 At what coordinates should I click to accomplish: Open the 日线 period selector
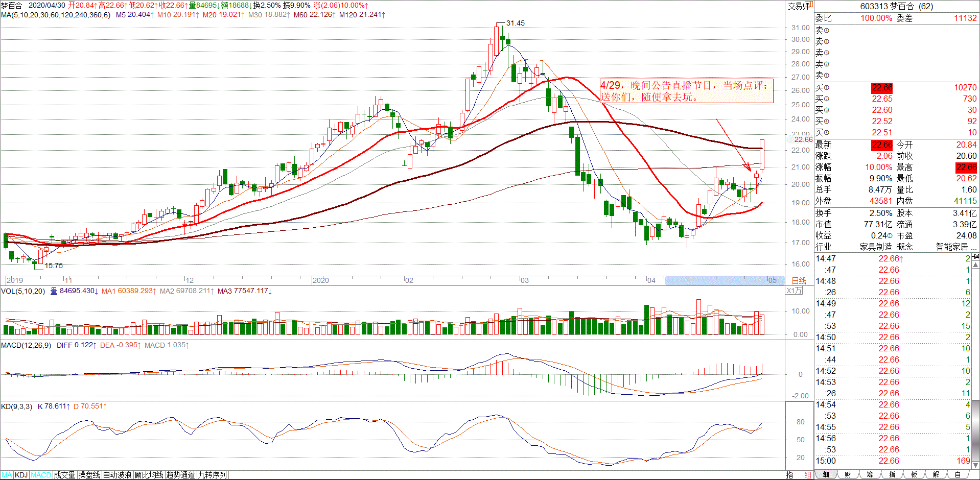click(799, 281)
